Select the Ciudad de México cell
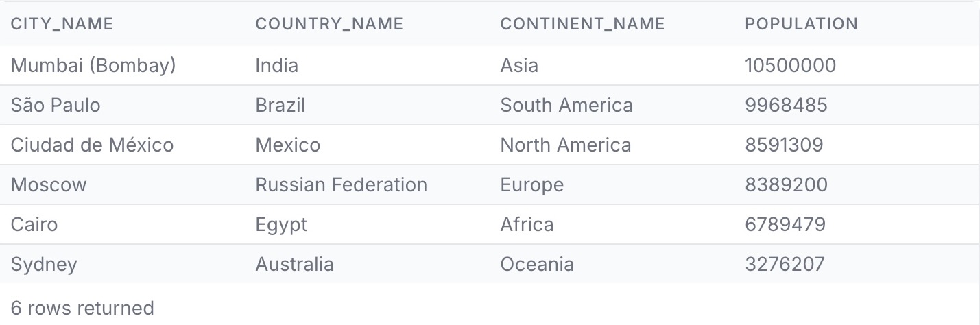 pyautogui.click(x=92, y=145)
